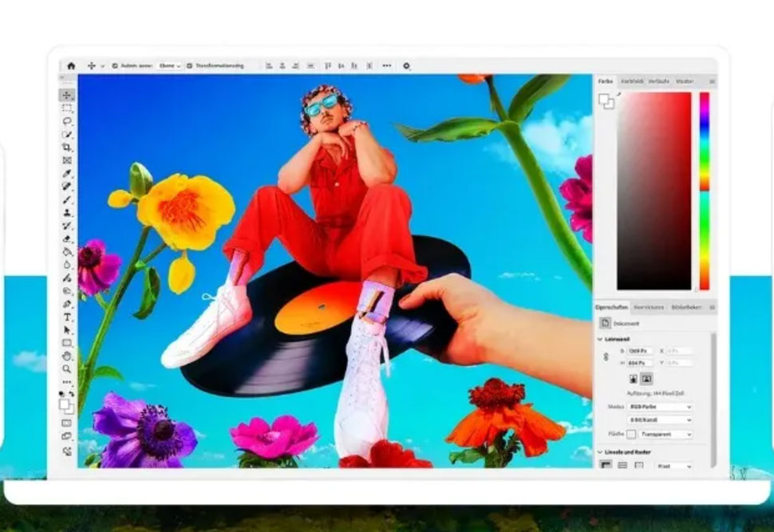
Task: Click the three-dots more options button
Action: pyautogui.click(x=386, y=66)
